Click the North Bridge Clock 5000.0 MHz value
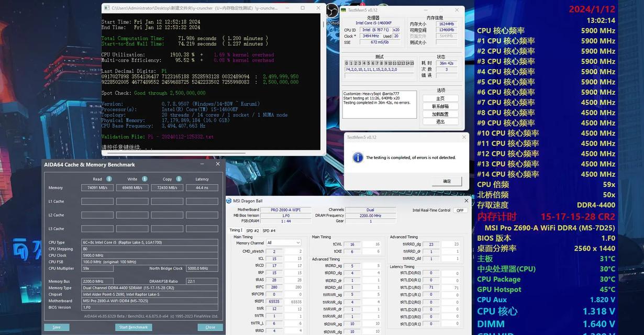 202,269
